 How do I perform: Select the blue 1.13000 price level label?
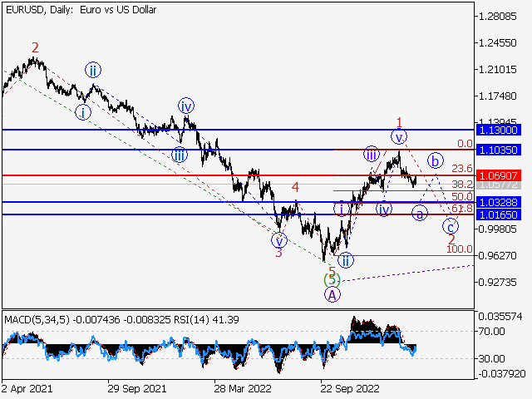[x=499, y=130]
